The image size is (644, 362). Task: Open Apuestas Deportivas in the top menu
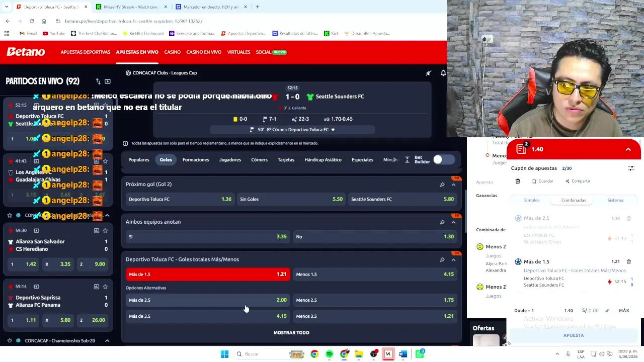pos(86,52)
